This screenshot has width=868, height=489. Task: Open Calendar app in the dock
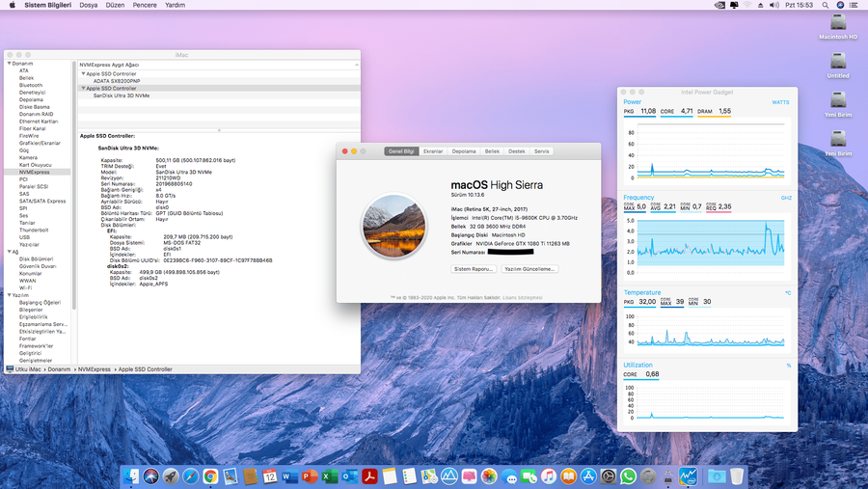tap(270, 476)
